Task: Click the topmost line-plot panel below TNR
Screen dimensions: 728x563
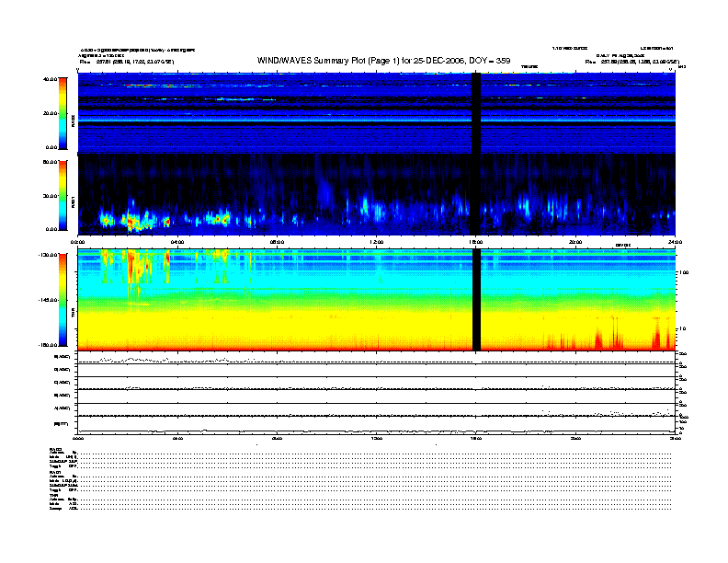Action: tap(377, 358)
